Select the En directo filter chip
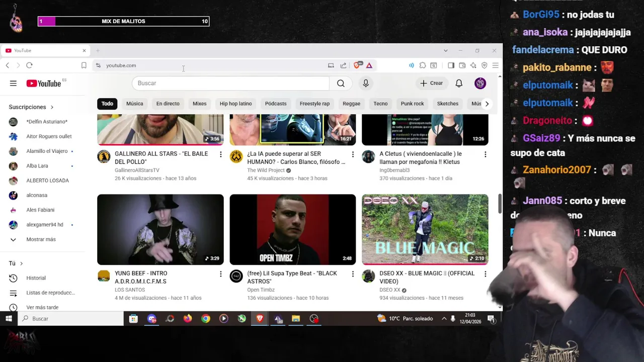This screenshot has width=644, height=362. tap(168, 104)
